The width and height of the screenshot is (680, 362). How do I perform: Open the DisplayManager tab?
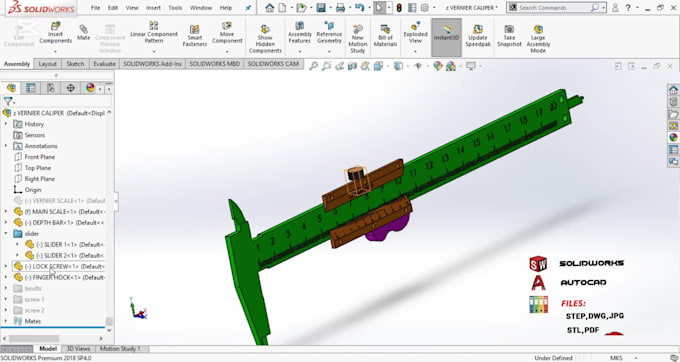point(90,88)
